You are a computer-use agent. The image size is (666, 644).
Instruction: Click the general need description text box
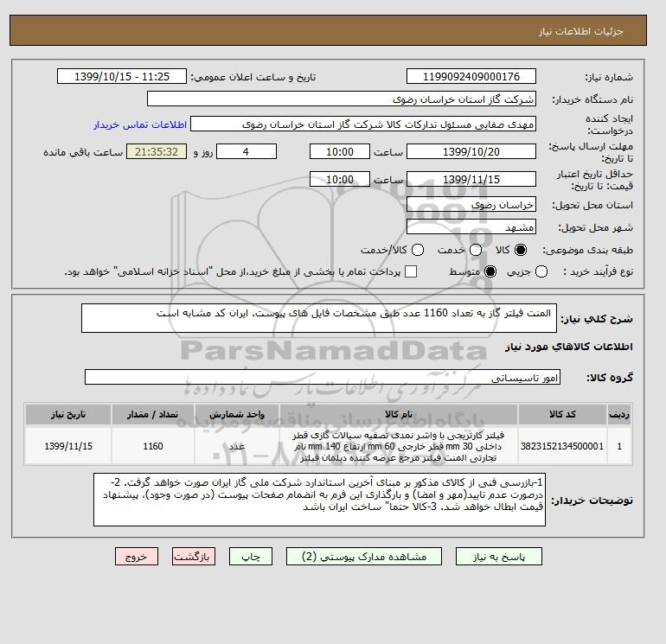tap(319, 318)
